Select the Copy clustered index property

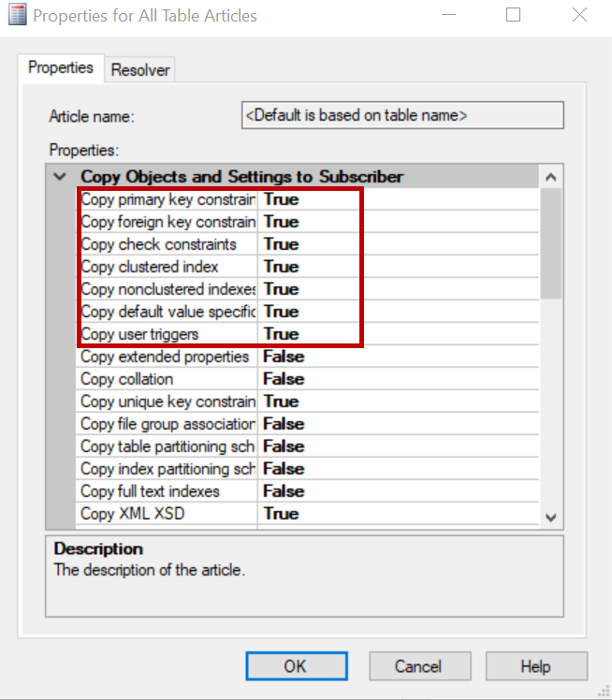pos(150,267)
